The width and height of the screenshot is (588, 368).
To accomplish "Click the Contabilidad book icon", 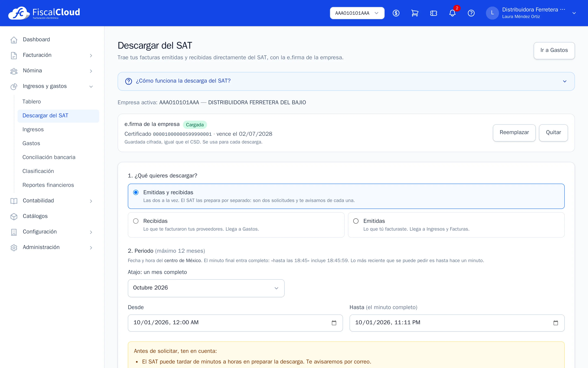I will point(14,201).
